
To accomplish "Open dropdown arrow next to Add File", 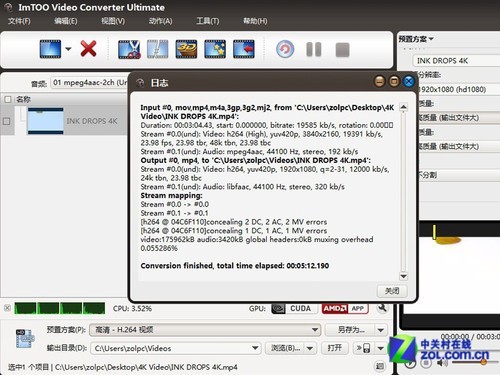I will coord(68,49).
